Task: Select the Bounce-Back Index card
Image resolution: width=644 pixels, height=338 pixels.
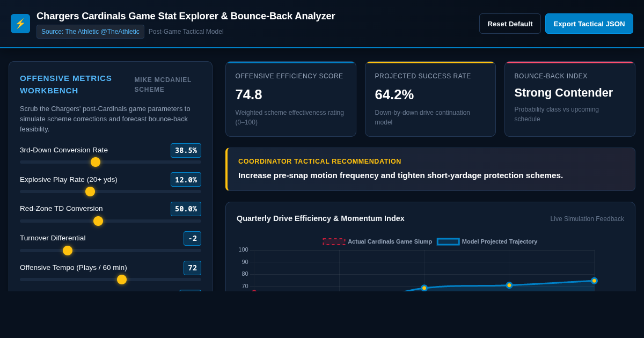Action: tap(570, 99)
